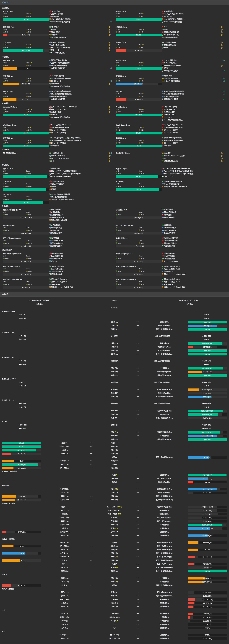Screen dimensions: 229x644
Task: Collapse the 战斗详情 panel header
Action: pos(5,294)
